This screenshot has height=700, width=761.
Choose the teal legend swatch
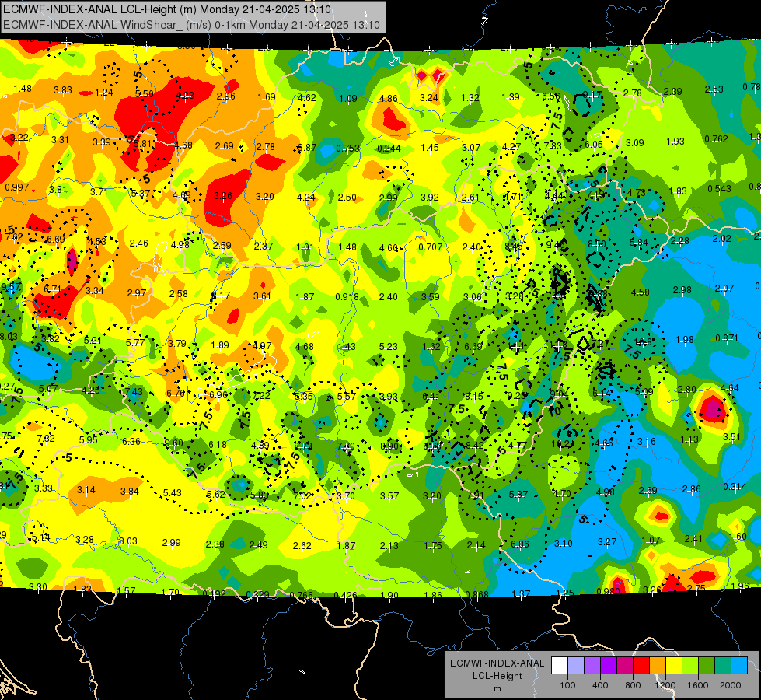pos(723,666)
